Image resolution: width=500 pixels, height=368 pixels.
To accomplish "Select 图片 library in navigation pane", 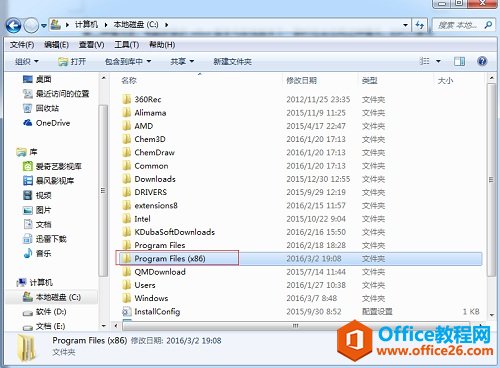I will (37, 210).
